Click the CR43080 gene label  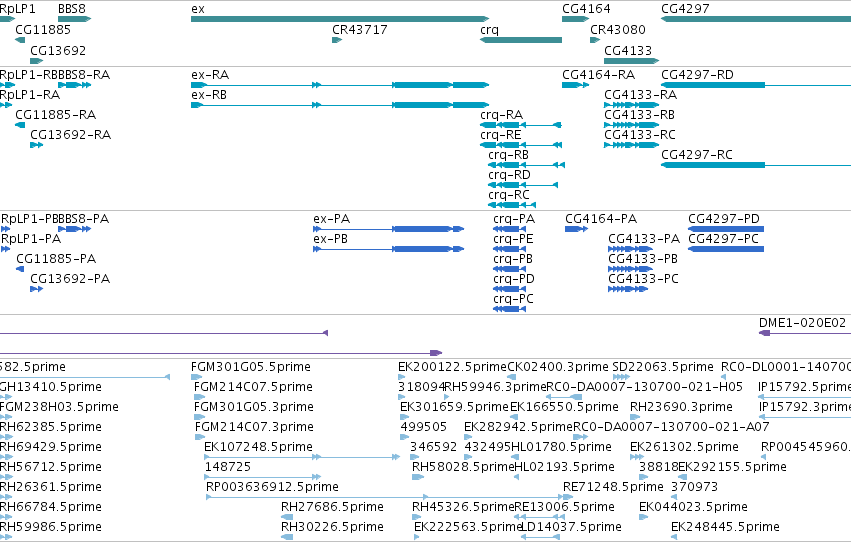click(x=618, y=30)
